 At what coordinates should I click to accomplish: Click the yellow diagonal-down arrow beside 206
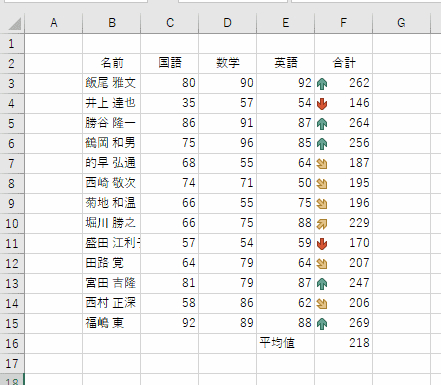pyautogui.click(x=322, y=304)
